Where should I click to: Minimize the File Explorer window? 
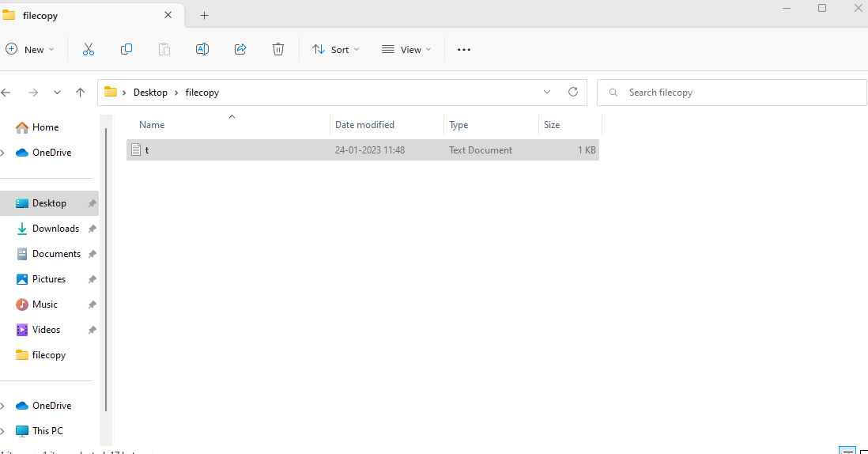point(787,8)
